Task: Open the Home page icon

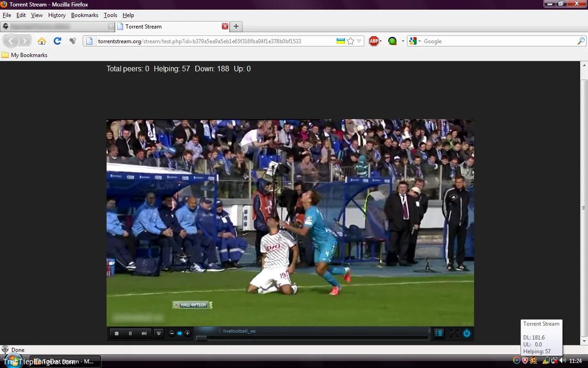Action: pyautogui.click(x=42, y=41)
